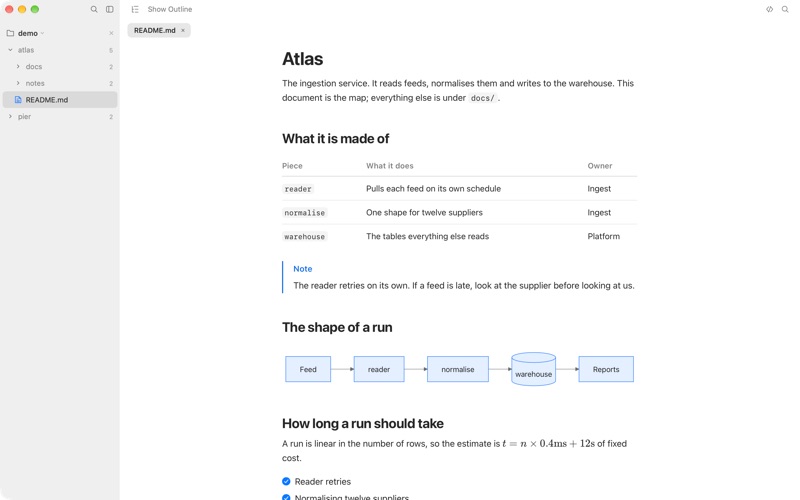
Task: Select the README.md tab
Action: click(159, 31)
